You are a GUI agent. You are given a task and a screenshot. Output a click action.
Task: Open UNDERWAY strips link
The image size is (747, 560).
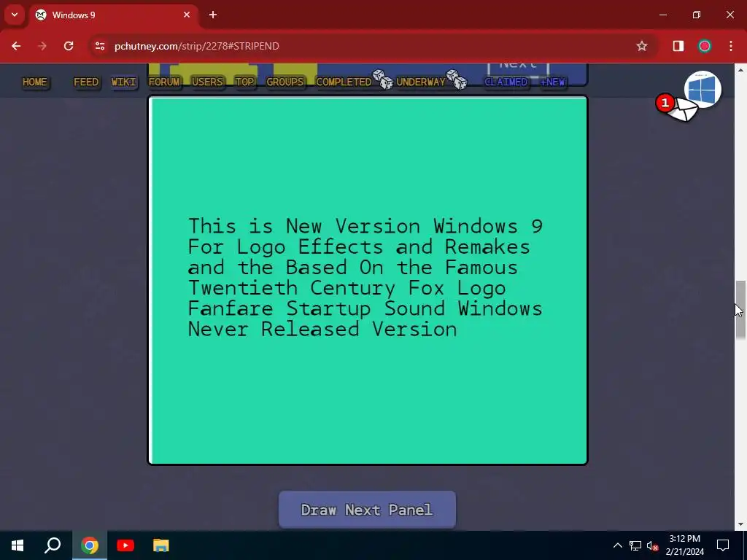point(421,82)
